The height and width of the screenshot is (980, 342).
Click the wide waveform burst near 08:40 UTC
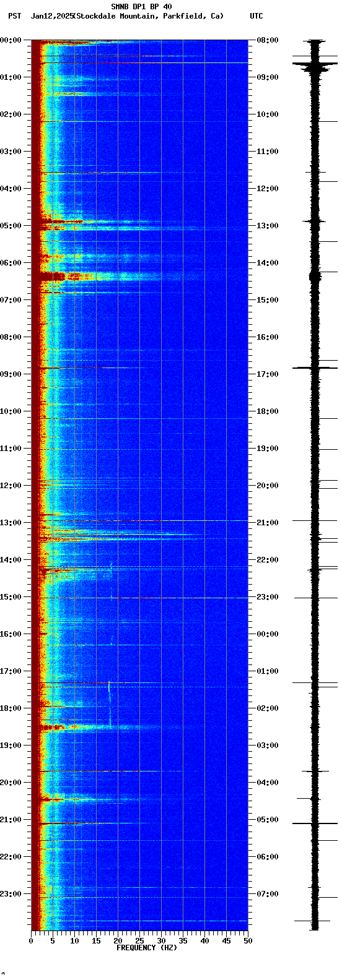[315, 66]
